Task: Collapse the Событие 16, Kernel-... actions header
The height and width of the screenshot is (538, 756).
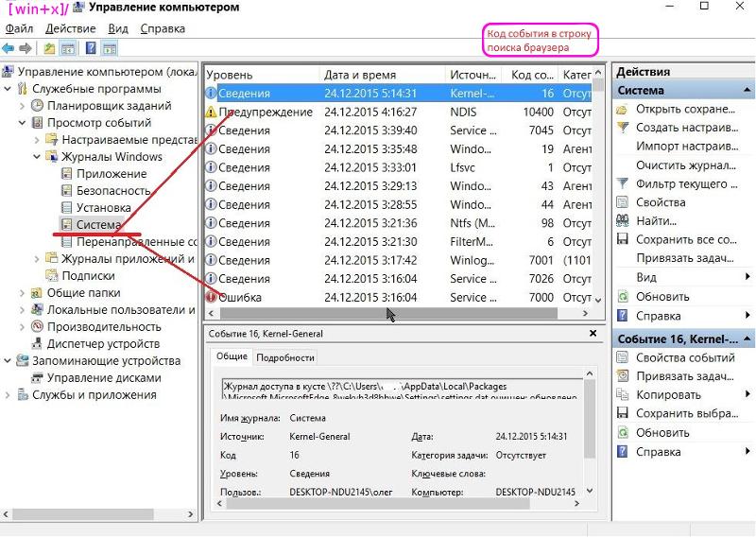Action: click(x=747, y=339)
